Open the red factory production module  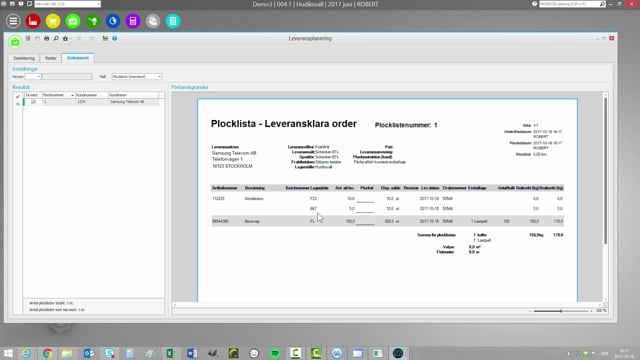pyautogui.click(x=33, y=21)
